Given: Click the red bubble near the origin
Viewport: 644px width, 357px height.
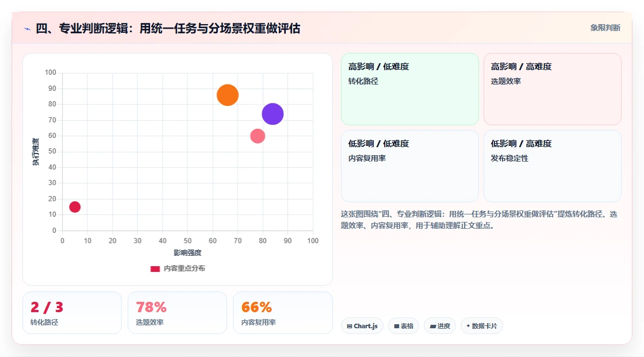Looking at the screenshot, I should (75, 206).
